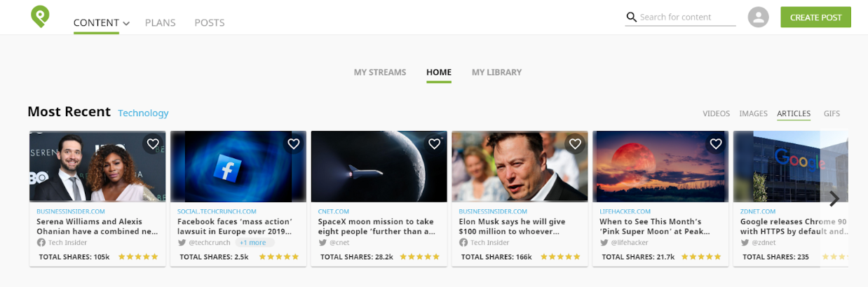Click the search magnifier icon
Image resolution: width=868 pixels, height=287 pixels.
pyautogui.click(x=631, y=17)
